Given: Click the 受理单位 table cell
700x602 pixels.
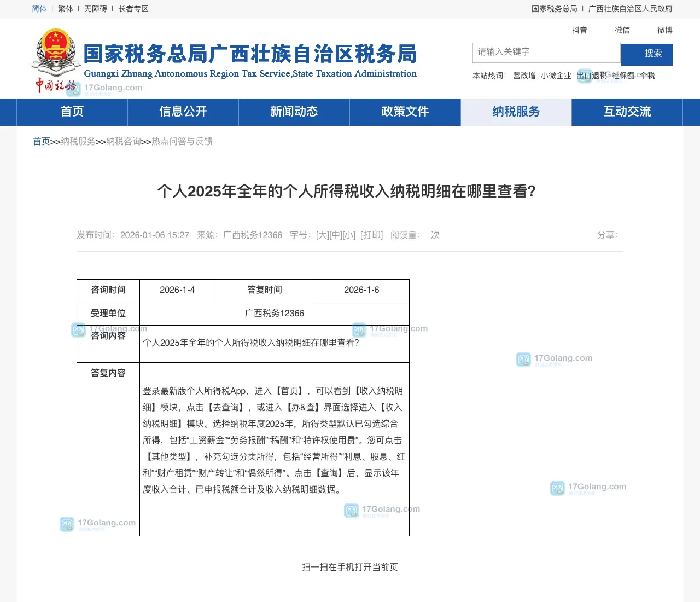Looking at the screenshot, I should pyautogui.click(x=108, y=314).
